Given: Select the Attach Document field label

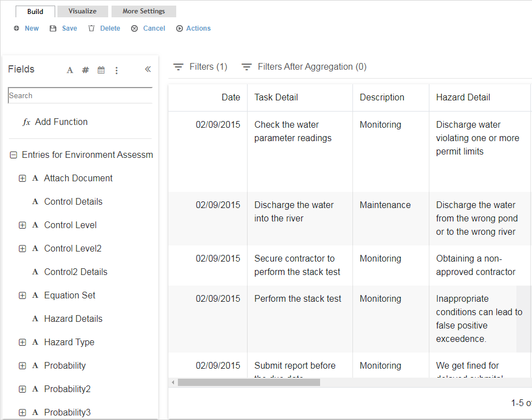Looking at the screenshot, I should point(79,178).
